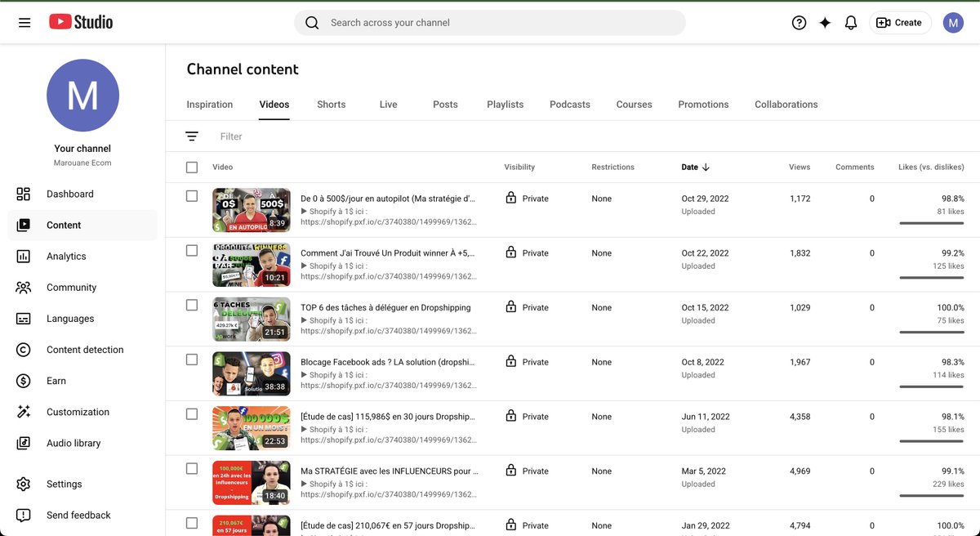This screenshot has width=980, height=536.
Task: Select checkbox for TOP 6 des tâches video
Action: point(192,305)
